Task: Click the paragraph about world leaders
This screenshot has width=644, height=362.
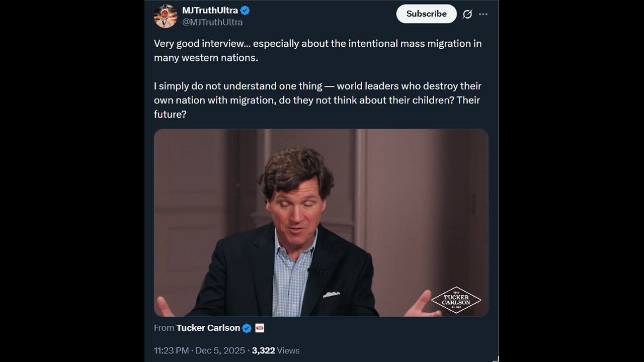Action: point(317,100)
